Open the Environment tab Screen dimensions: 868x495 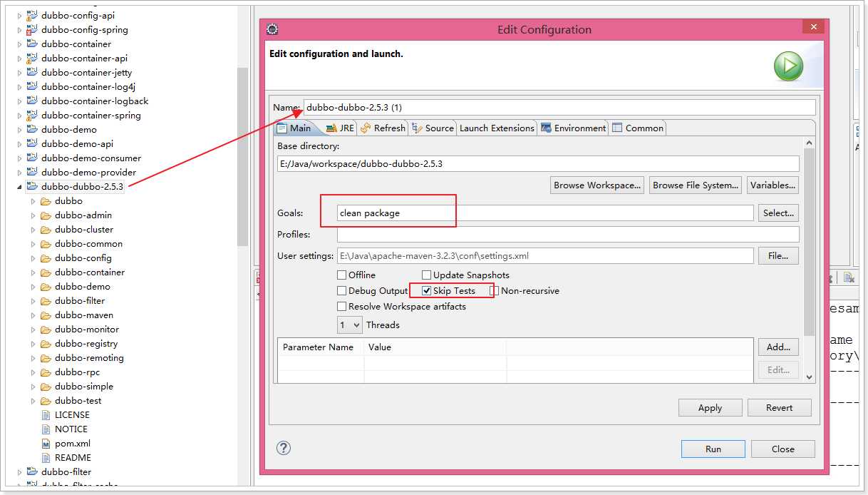tap(574, 128)
